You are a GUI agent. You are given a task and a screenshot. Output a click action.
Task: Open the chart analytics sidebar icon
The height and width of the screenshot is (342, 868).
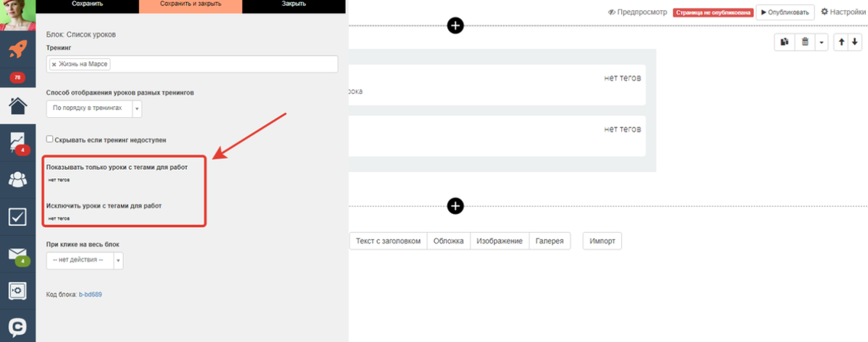(17, 143)
